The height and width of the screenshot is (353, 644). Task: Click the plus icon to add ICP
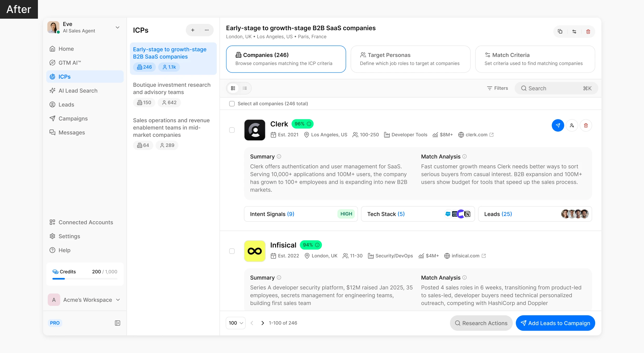pos(193,30)
